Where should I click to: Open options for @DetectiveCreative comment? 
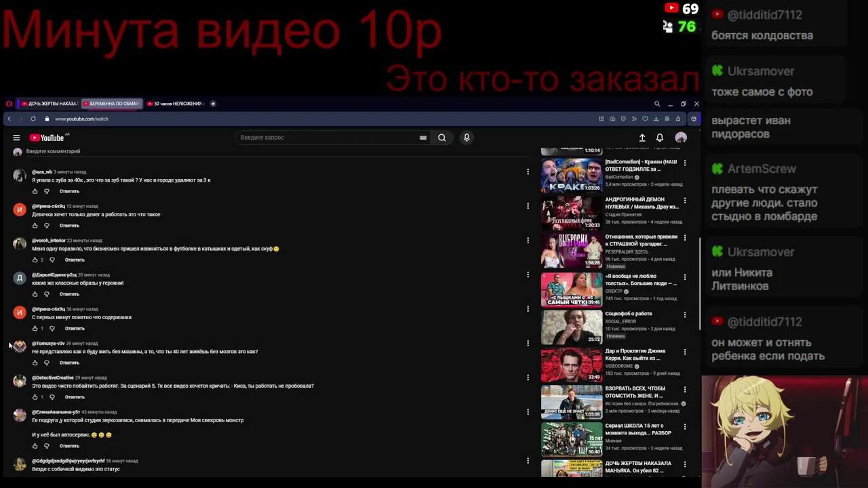click(528, 378)
